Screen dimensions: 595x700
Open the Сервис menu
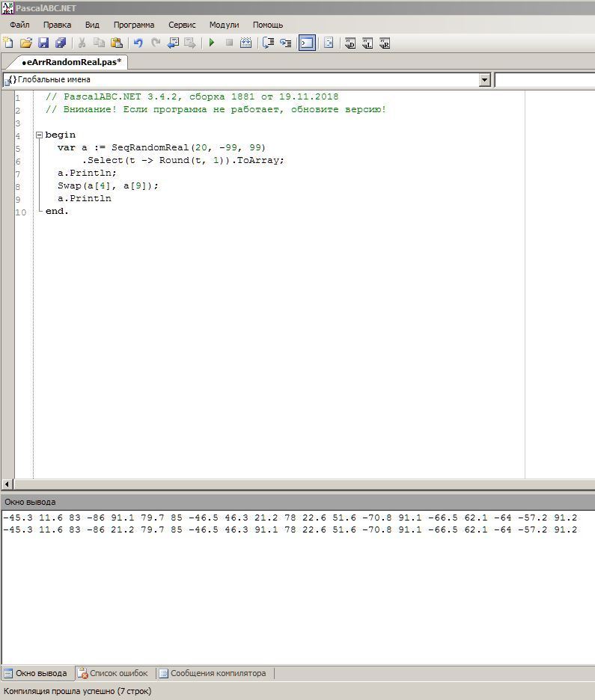click(182, 25)
